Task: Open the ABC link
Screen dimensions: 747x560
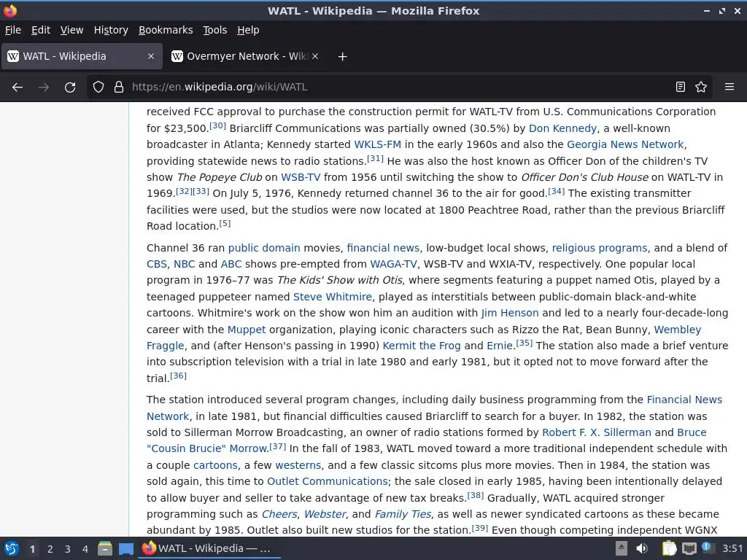Action: coord(231,264)
